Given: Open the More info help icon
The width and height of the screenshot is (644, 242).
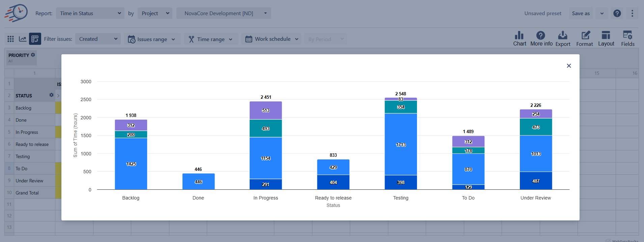Looking at the screenshot, I should click(540, 36).
